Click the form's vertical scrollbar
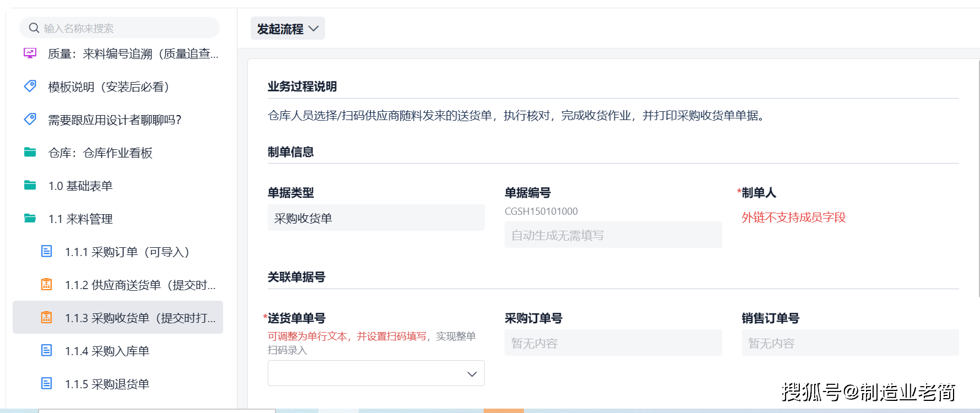This screenshot has height=413, width=980. point(978,179)
